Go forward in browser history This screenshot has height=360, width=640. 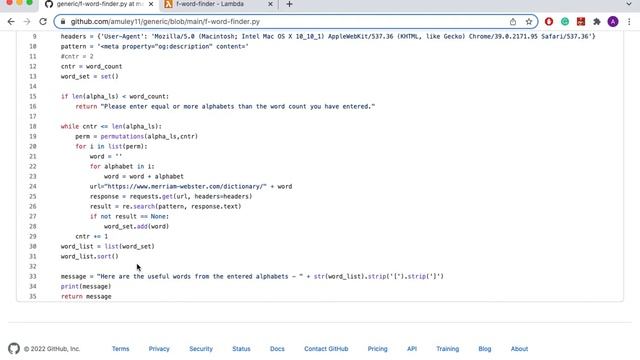click(x=27, y=22)
